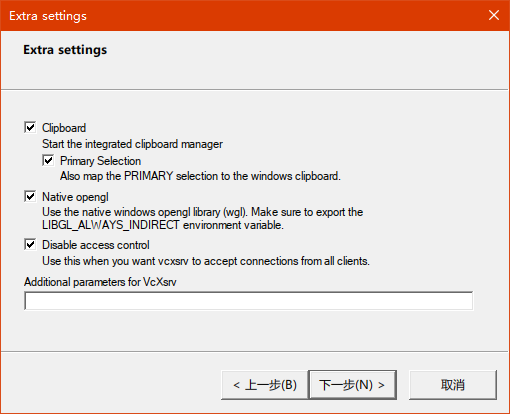Image resolution: width=510 pixels, height=414 pixels.
Task: Focus the Additional parameters for VcXsrv field
Action: (x=248, y=301)
